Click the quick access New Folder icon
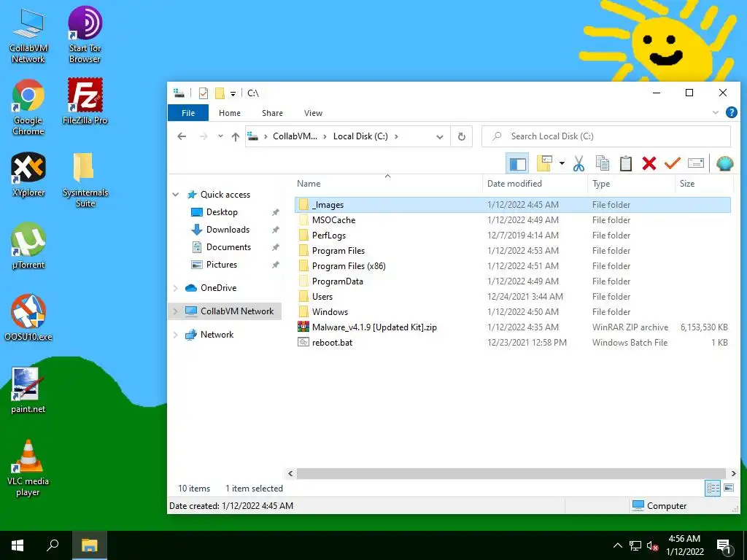Viewport: 747px width, 560px height. tap(219, 93)
